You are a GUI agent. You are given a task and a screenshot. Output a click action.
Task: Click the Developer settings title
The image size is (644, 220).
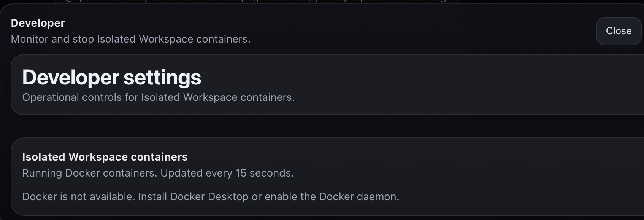112,77
